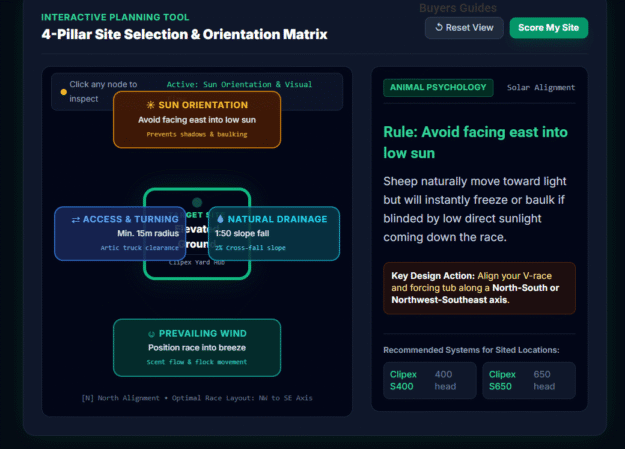Click the water drop icon in Natural Drainage
The height and width of the screenshot is (449, 625).
click(220, 219)
